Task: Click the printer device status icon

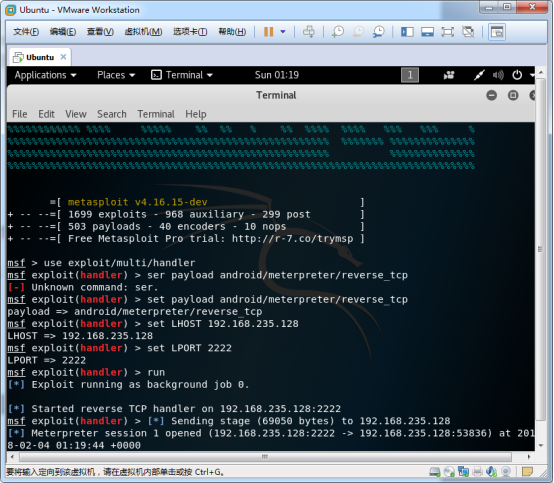Action: click(477, 472)
